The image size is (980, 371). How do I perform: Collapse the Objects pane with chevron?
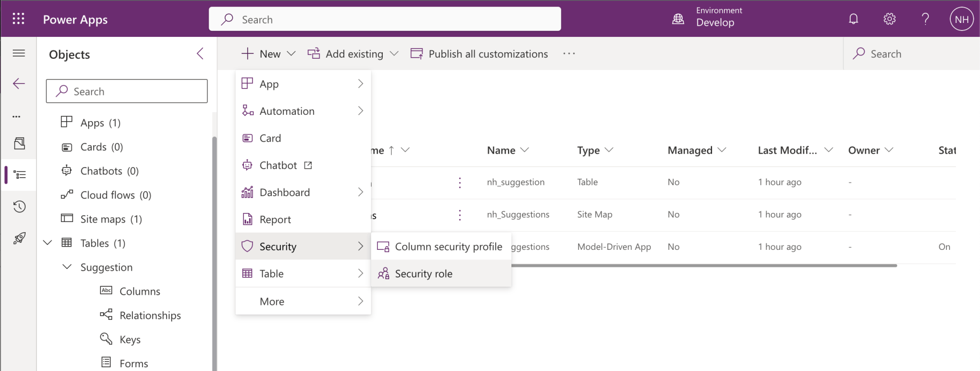(200, 53)
